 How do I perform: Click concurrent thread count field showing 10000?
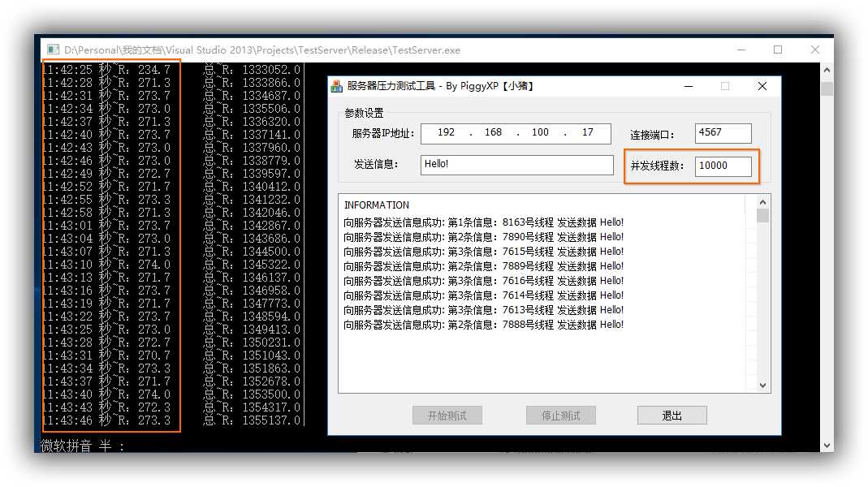(723, 166)
